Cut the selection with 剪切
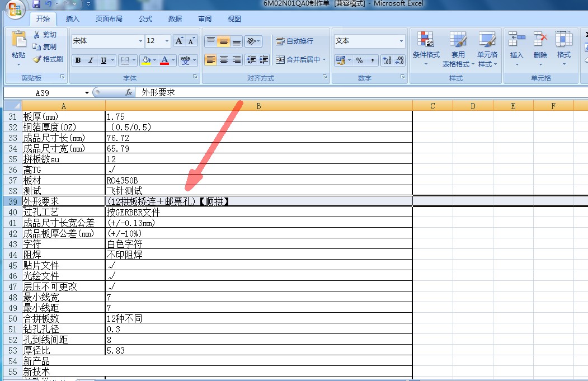Screen dimensions: 588x381 tap(45, 35)
